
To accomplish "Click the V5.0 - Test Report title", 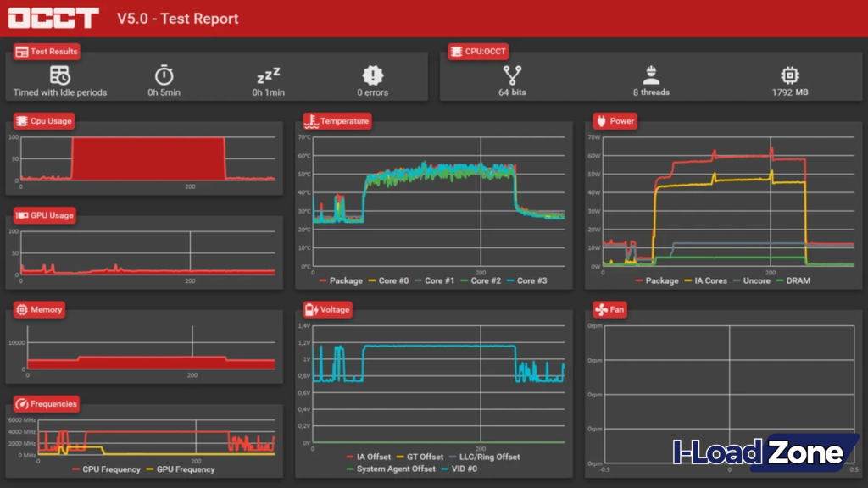I will click(x=178, y=19).
